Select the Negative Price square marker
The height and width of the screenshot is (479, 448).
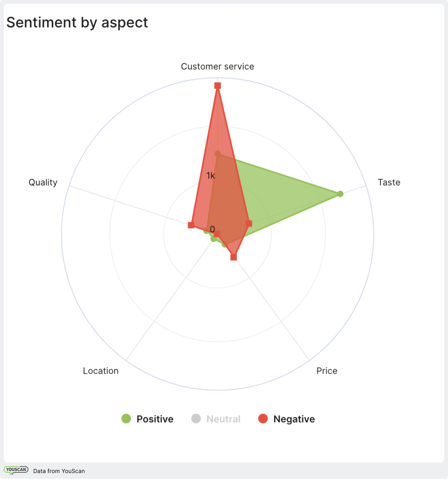[233, 257]
